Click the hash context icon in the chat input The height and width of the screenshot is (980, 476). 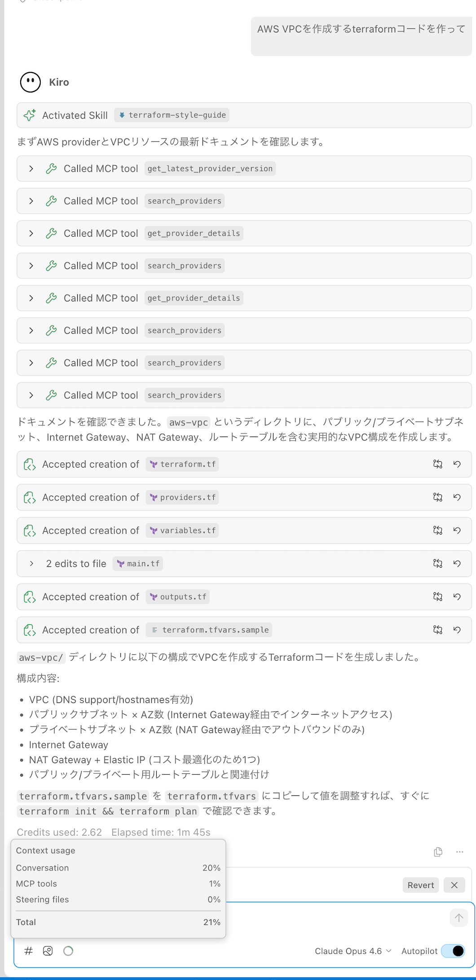point(28,951)
